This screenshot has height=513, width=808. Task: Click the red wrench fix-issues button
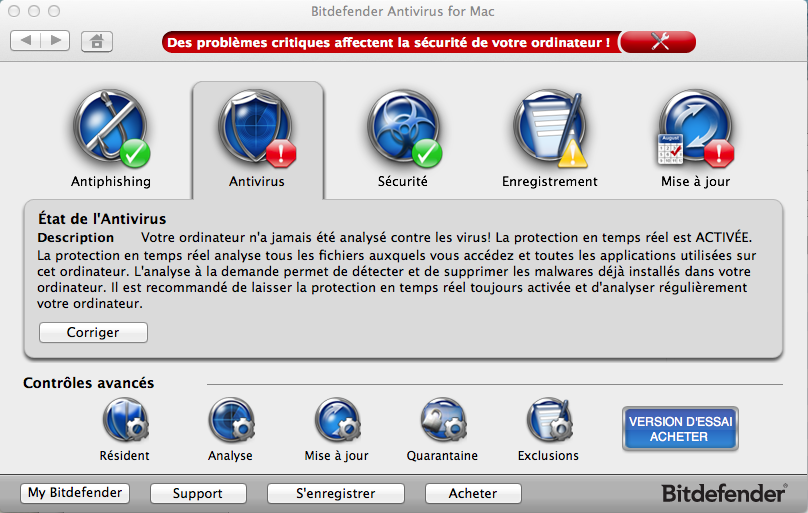(659, 42)
